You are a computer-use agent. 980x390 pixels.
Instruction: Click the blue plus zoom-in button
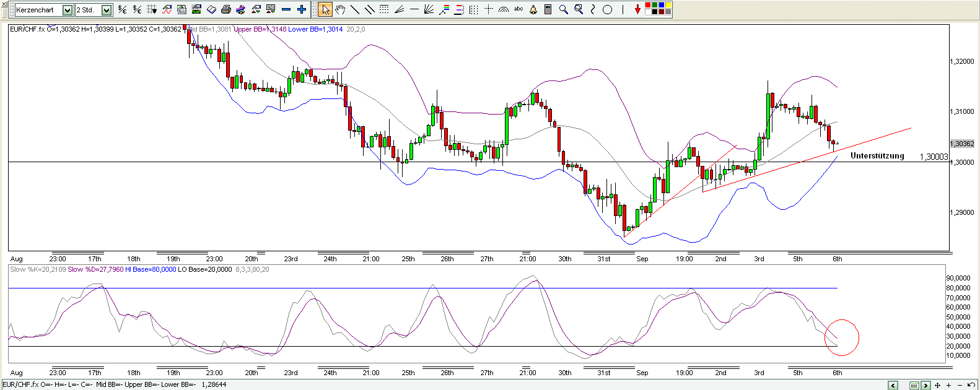point(302,9)
